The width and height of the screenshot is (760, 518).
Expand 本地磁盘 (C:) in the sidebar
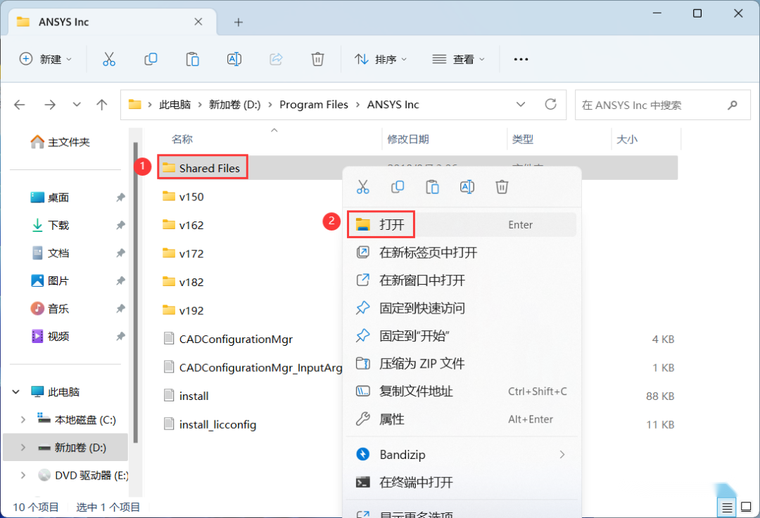coord(23,420)
